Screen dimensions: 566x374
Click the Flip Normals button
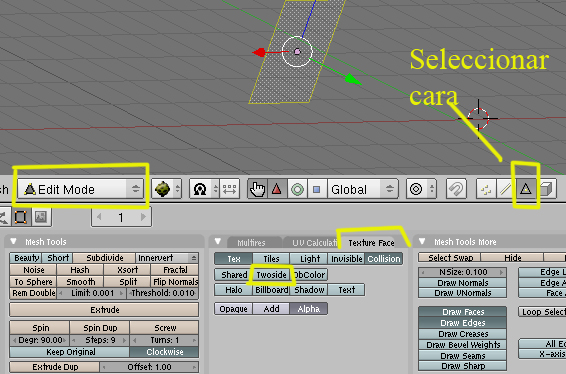[x=175, y=282]
